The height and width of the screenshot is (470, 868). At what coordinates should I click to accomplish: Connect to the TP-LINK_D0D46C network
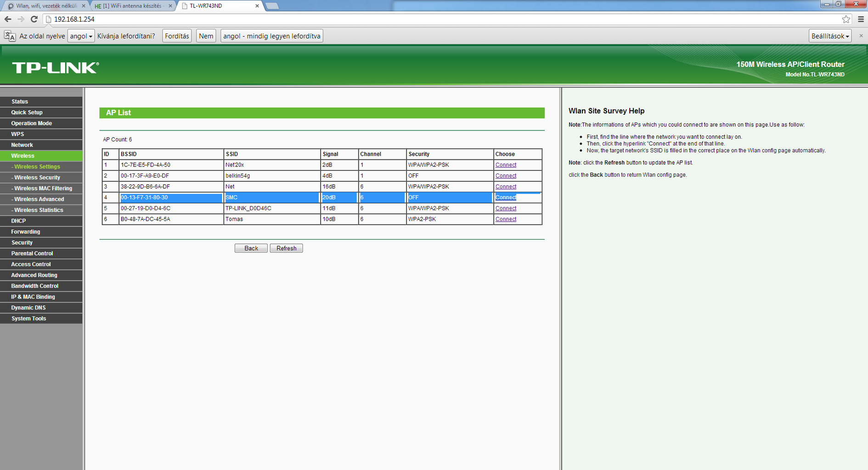(x=506, y=208)
